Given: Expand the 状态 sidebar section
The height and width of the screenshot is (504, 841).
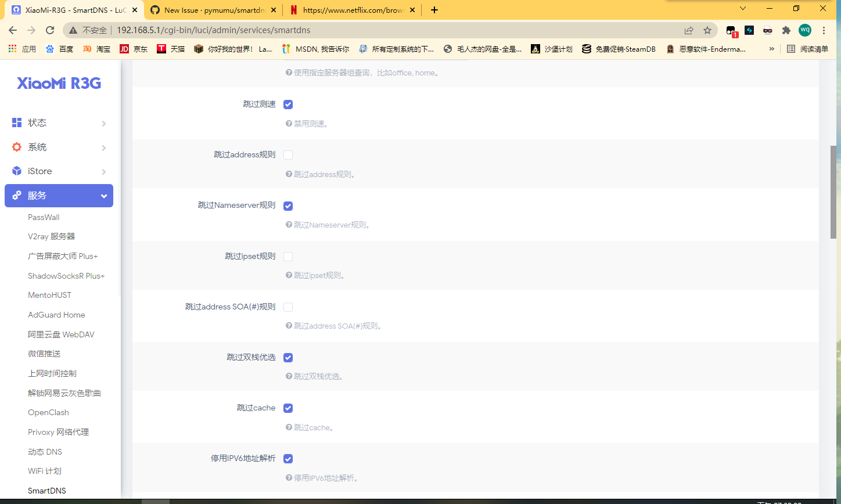Looking at the screenshot, I should click(x=103, y=123).
